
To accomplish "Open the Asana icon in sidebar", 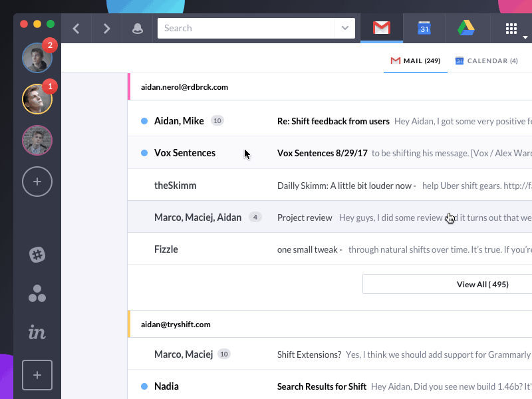I will [x=37, y=293].
